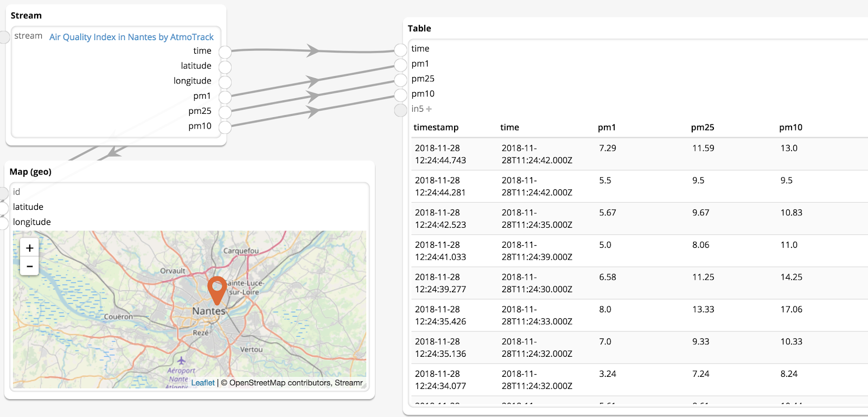Screen dimensions: 868x417
Task: Click the pm10 column header in table
Action: pos(790,127)
